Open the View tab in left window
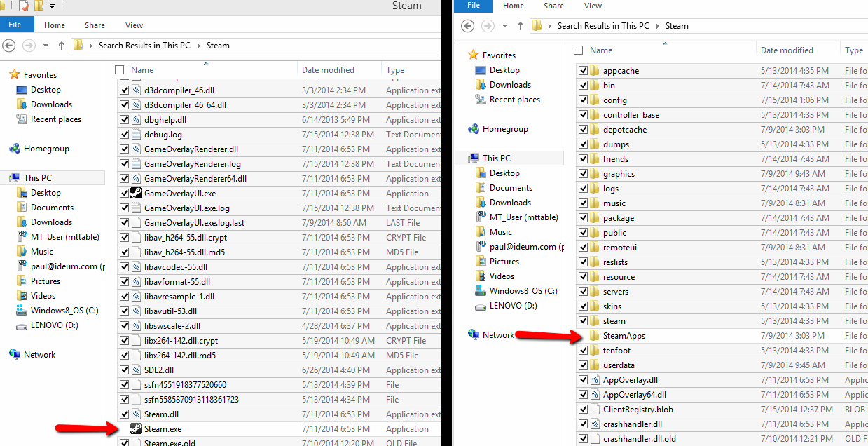This screenshot has height=446, width=868. click(x=135, y=25)
